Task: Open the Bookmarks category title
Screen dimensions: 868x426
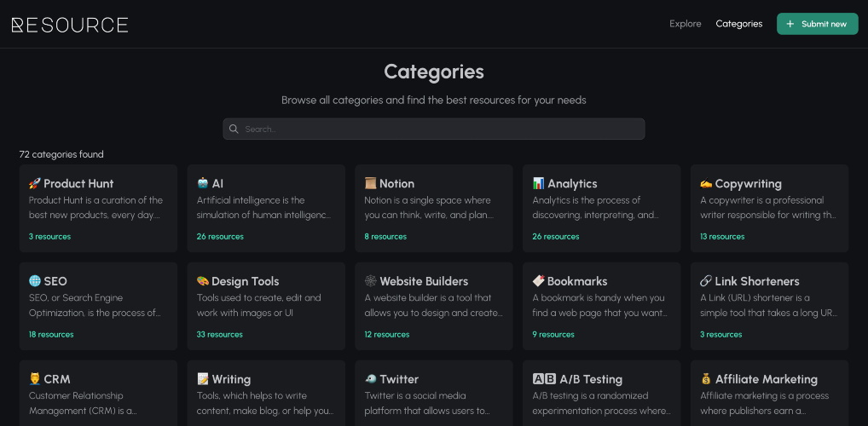Action: pyautogui.click(x=577, y=282)
